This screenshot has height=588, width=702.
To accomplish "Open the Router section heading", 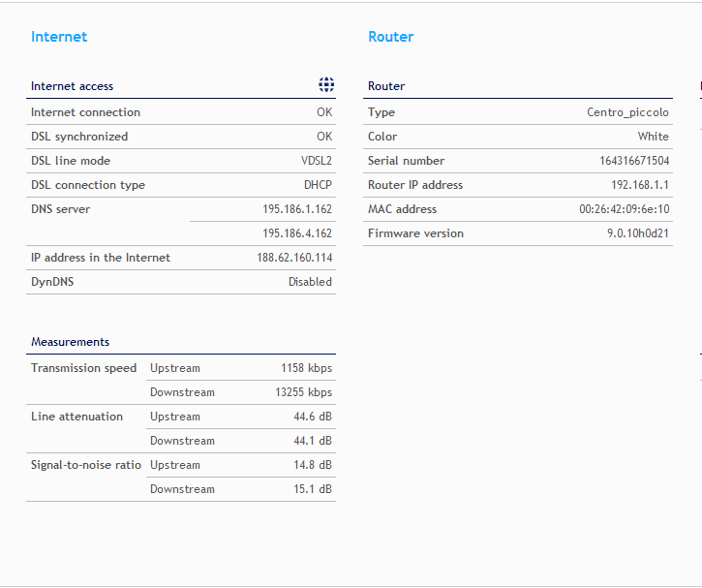I will [x=390, y=37].
